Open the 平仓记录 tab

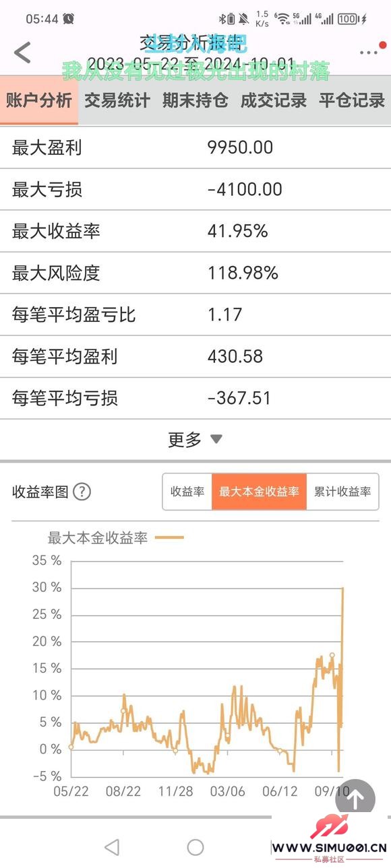[352, 100]
